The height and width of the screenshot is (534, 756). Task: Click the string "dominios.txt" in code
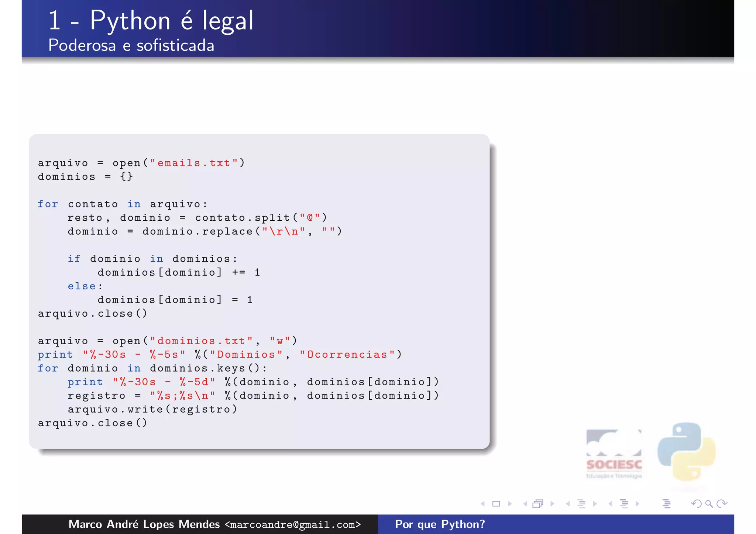[x=201, y=341]
